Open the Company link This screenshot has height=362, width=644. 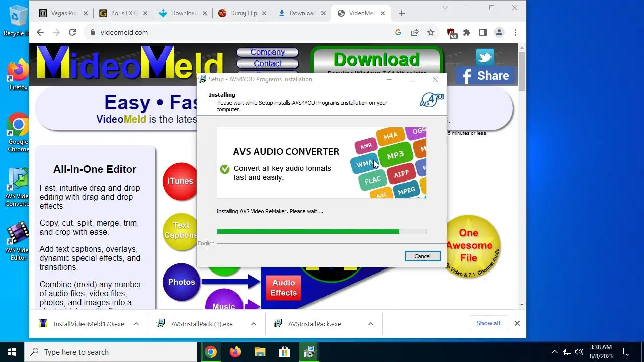[268, 52]
